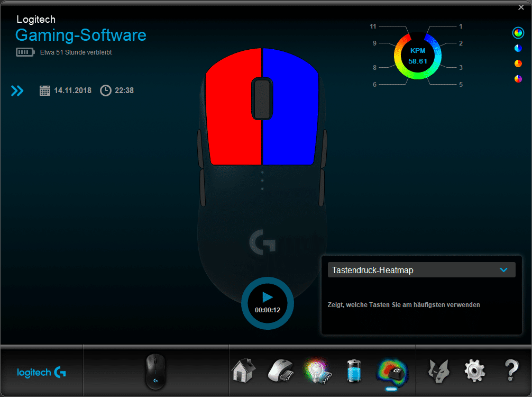
Task: Select the blue-cyan color scheme option
Action: pyautogui.click(x=518, y=48)
